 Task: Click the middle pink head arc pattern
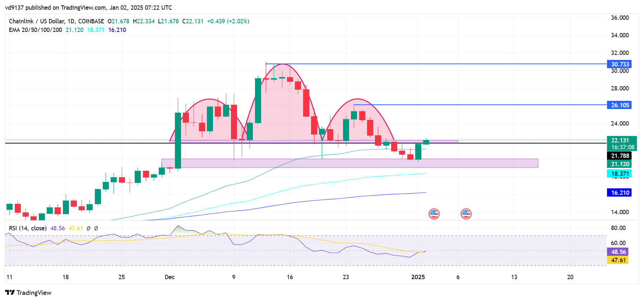[x=283, y=102]
